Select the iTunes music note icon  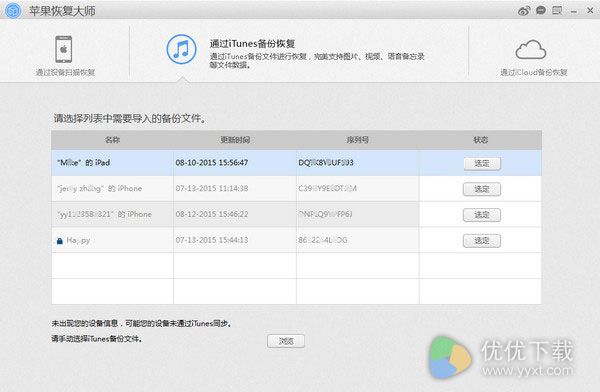(182, 49)
